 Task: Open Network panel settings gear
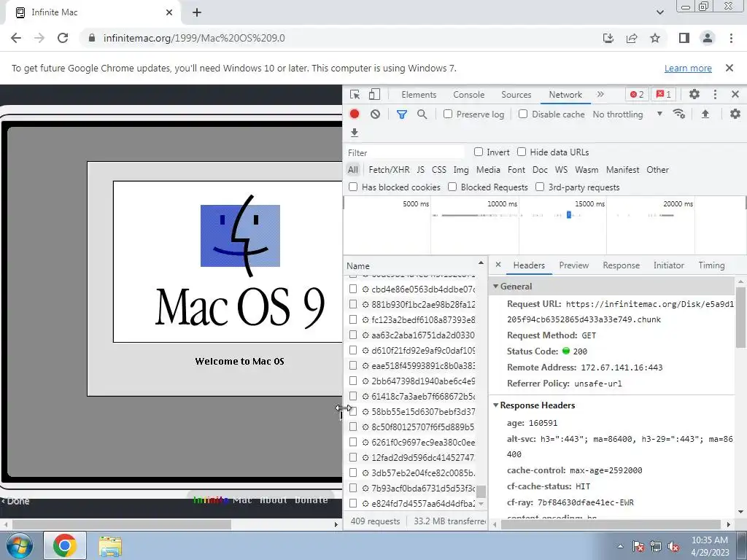(x=735, y=114)
